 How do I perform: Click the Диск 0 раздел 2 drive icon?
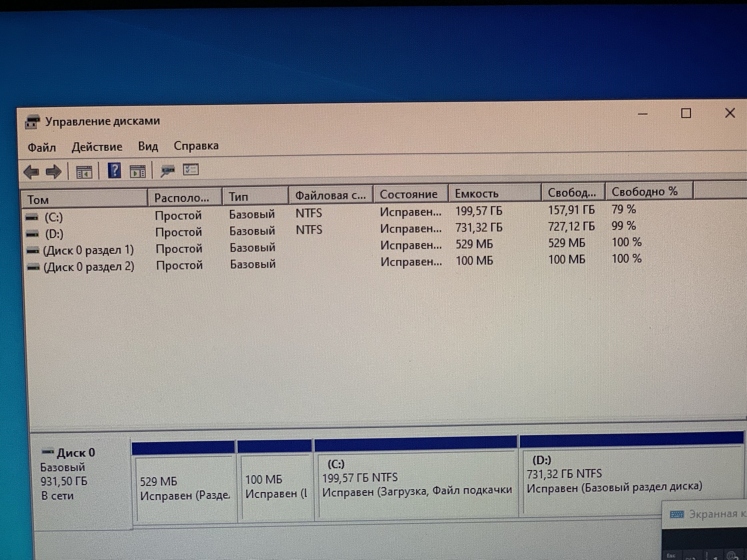[33, 268]
